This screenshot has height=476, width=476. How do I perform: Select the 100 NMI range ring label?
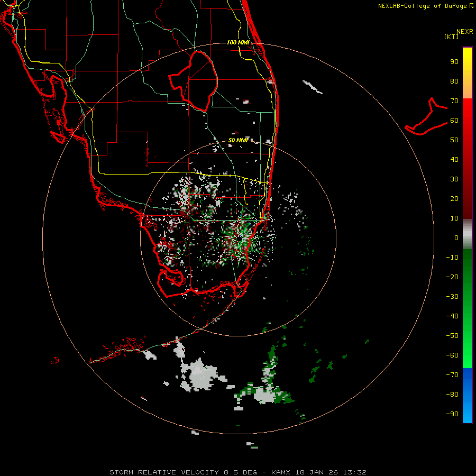(238, 42)
